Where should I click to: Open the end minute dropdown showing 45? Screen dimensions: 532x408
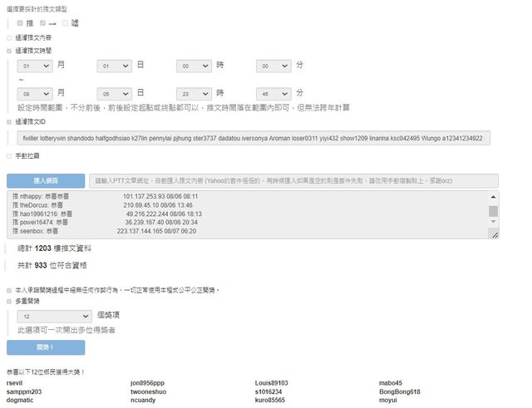(x=274, y=93)
